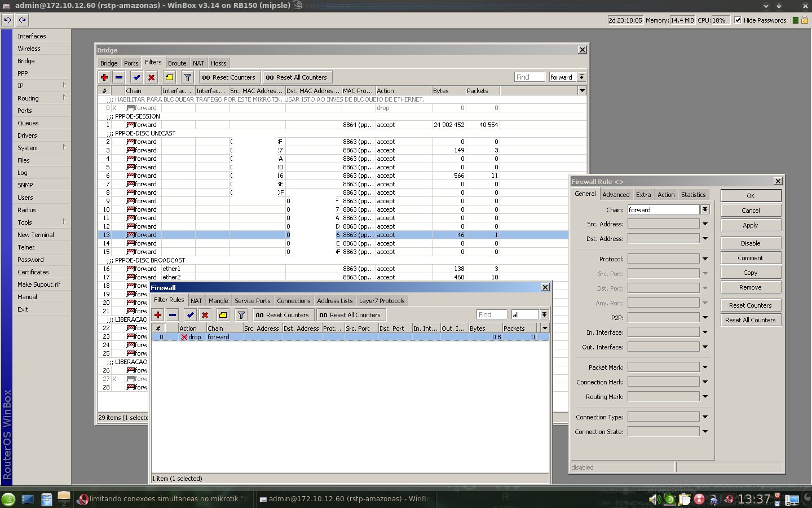Open the forward chain filter dropdown in Bridge
Screen dimensions: 812x508
coord(581,77)
